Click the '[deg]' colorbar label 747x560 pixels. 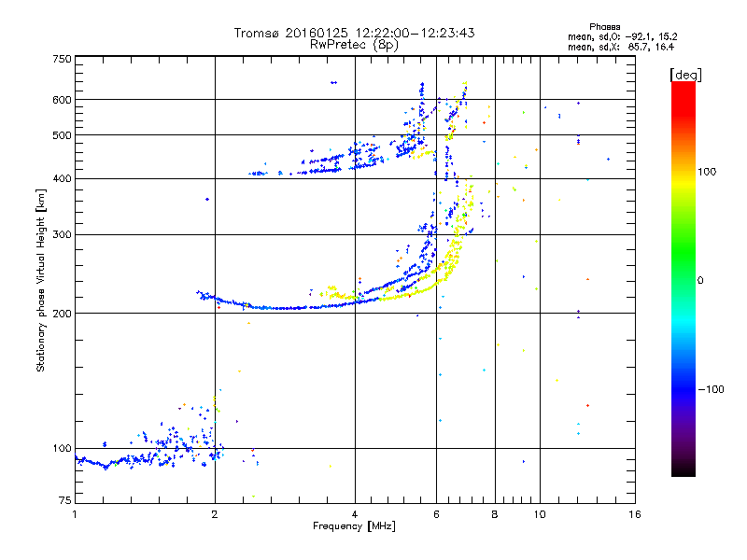(x=685, y=75)
